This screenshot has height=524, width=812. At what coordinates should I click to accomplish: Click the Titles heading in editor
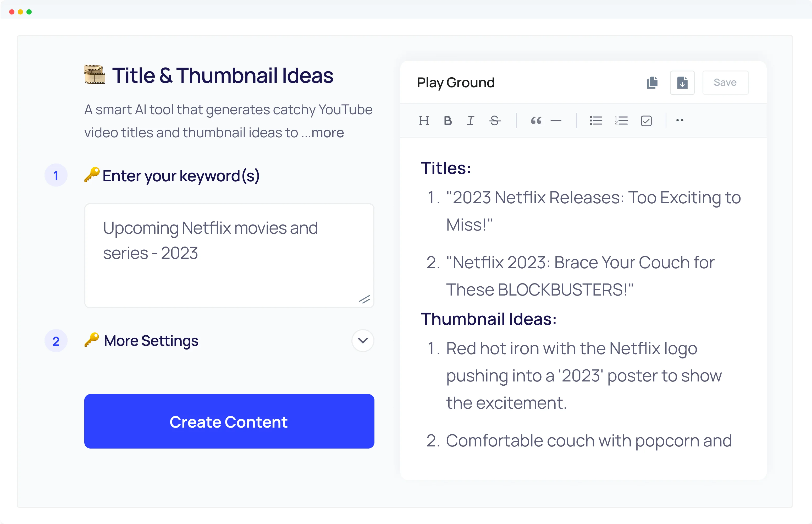(446, 168)
